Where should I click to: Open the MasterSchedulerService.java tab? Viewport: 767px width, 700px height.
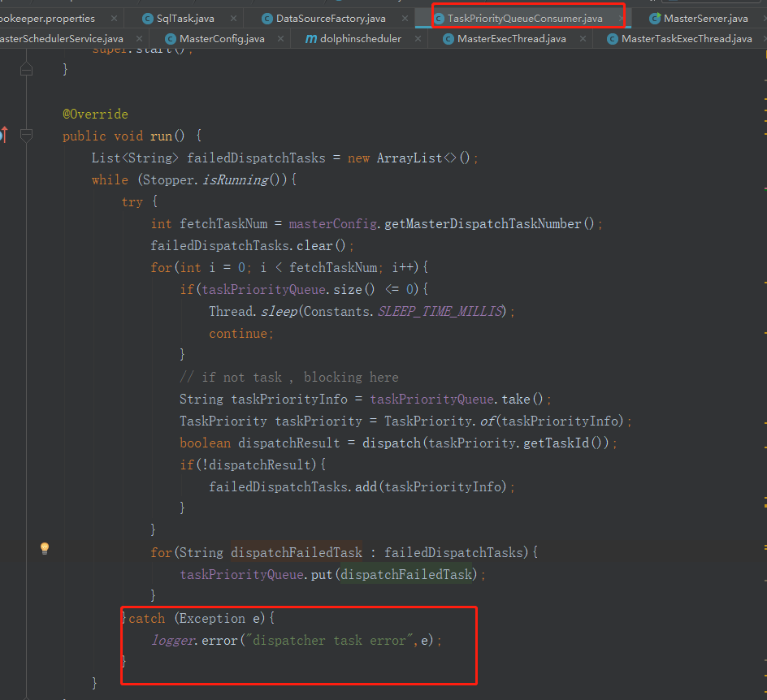pos(62,39)
